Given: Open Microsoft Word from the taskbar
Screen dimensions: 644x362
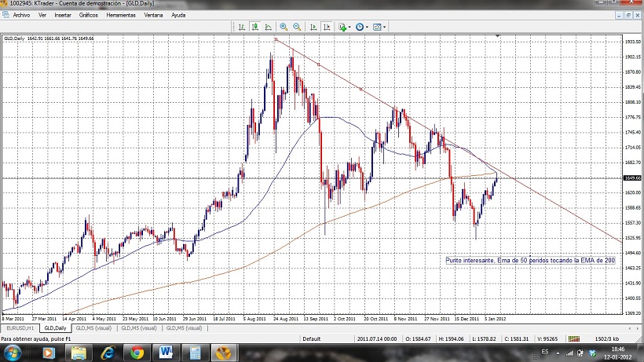Looking at the screenshot, I should coord(166,353).
